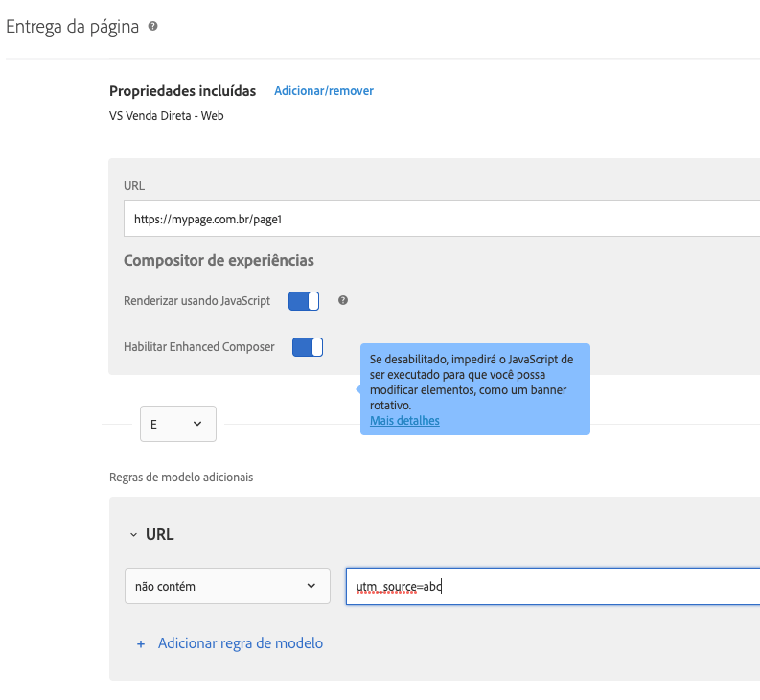Click the Propriedades incluídas label

pos(182,91)
